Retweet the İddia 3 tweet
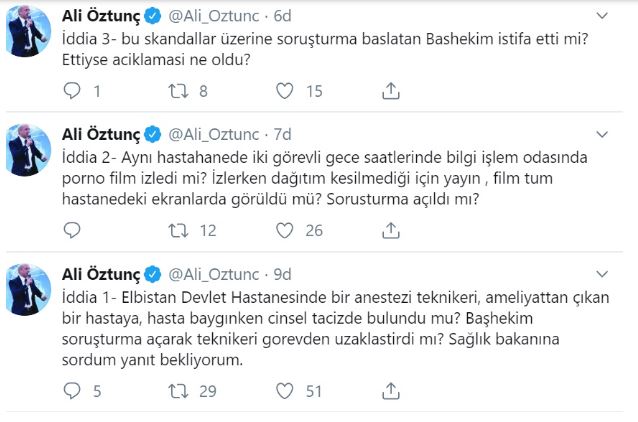The height and width of the screenshot is (422, 638). (178, 92)
